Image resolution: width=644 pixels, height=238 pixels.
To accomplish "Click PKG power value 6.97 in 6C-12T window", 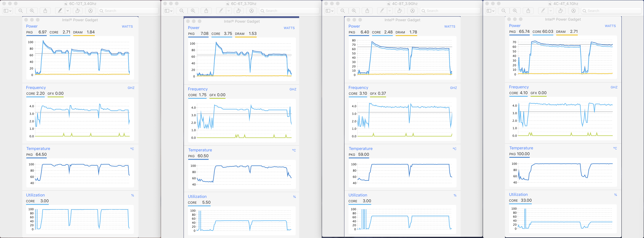I will pyautogui.click(x=43, y=32).
